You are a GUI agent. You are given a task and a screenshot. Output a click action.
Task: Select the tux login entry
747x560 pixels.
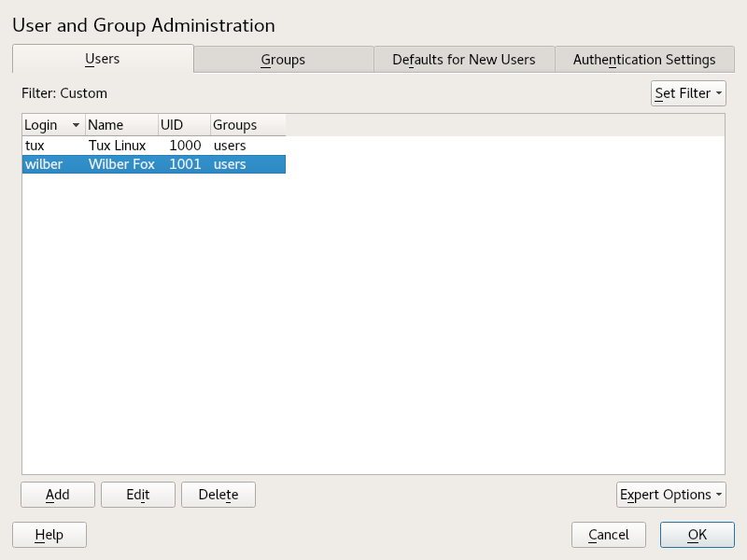[x=35, y=146]
